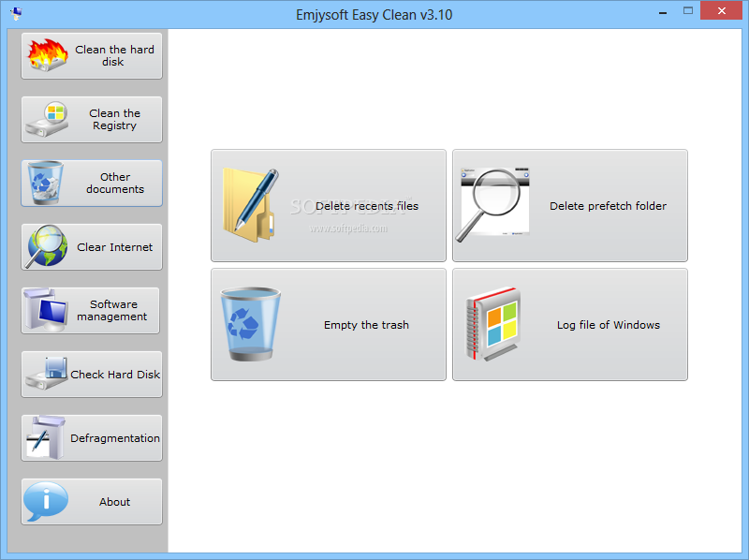Open the 'Clear Internet' label
The image size is (749, 560).
(x=114, y=247)
